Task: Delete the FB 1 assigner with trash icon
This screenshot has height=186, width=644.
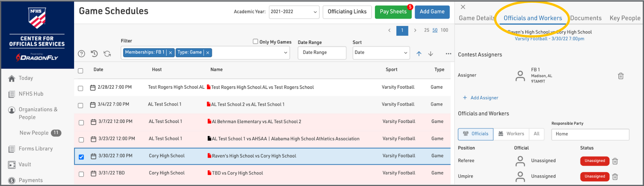Action: click(x=621, y=76)
